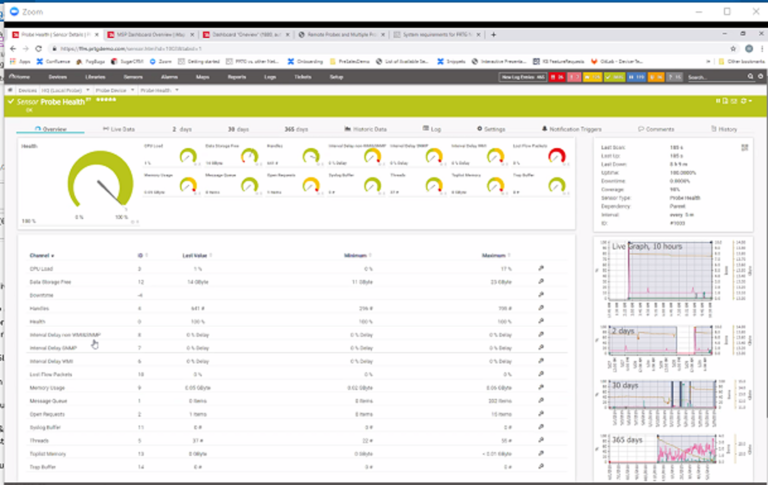Screen dimensions: 768x485
Task: Expand the Probe Health breadcrumb dropdown
Action: 177,90
